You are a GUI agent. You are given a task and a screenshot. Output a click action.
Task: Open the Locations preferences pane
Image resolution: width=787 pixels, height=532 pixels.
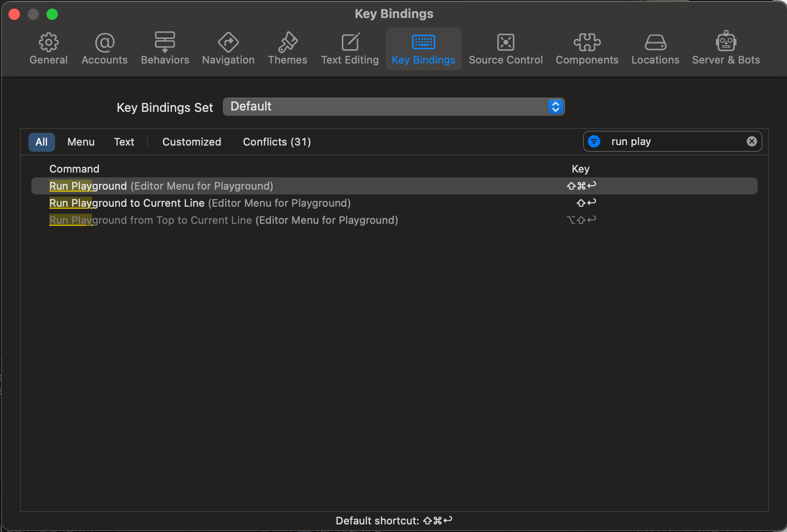pyautogui.click(x=655, y=49)
